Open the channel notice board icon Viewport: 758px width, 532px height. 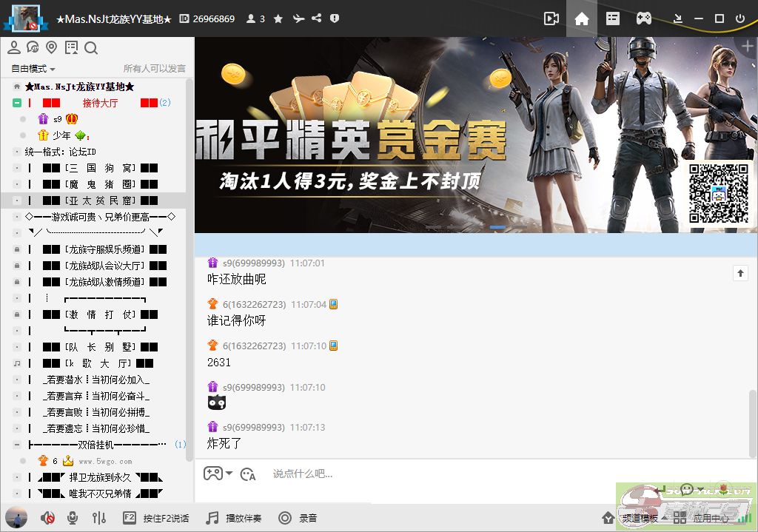pos(71,47)
